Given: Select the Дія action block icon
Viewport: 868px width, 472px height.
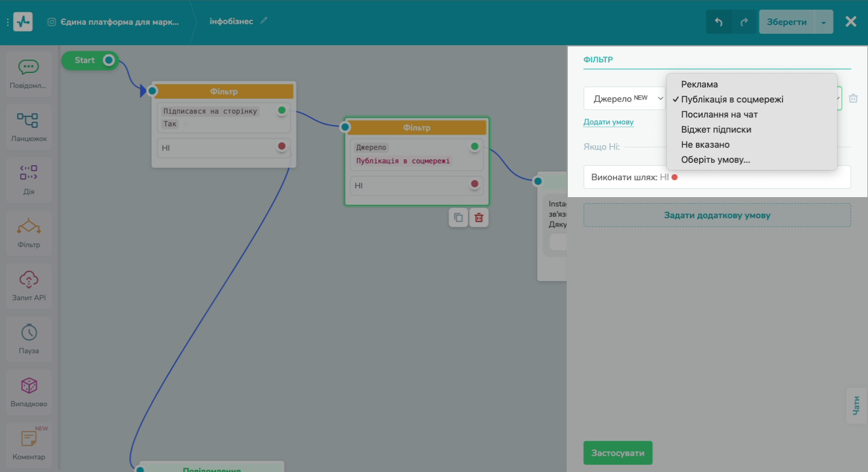Looking at the screenshot, I should coord(28,173).
